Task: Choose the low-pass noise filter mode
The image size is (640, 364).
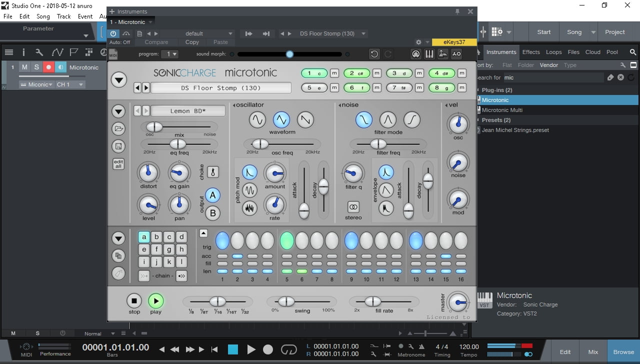Action: 364,119
